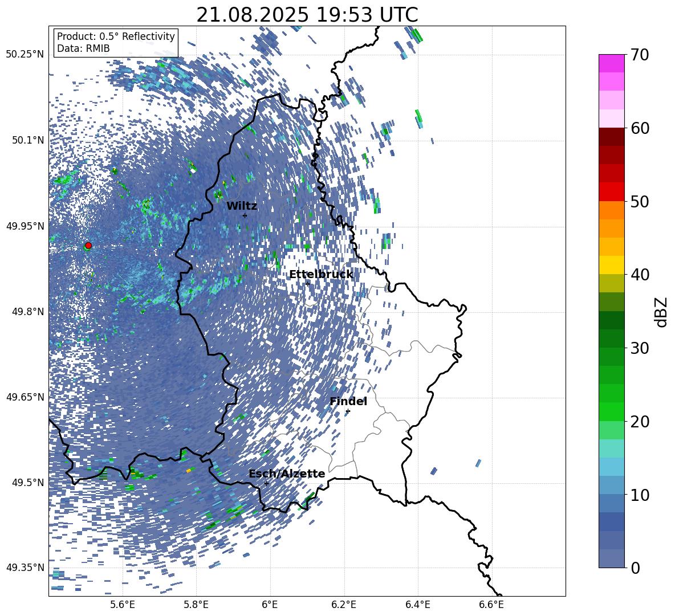Click the Esch/Alzette city label
Viewport: 675px width, 616px height.
coord(287,474)
